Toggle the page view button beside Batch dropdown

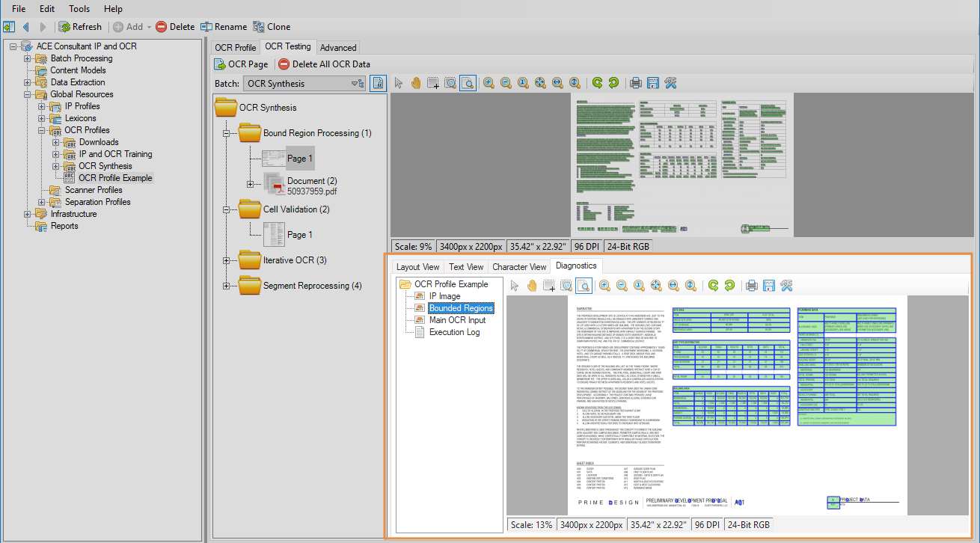coord(379,84)
